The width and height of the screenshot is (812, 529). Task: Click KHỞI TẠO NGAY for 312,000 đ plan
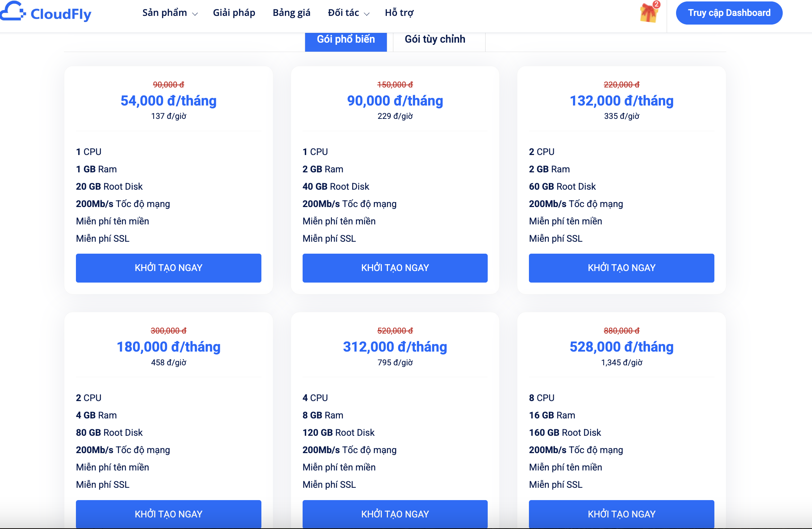point(395,514)
